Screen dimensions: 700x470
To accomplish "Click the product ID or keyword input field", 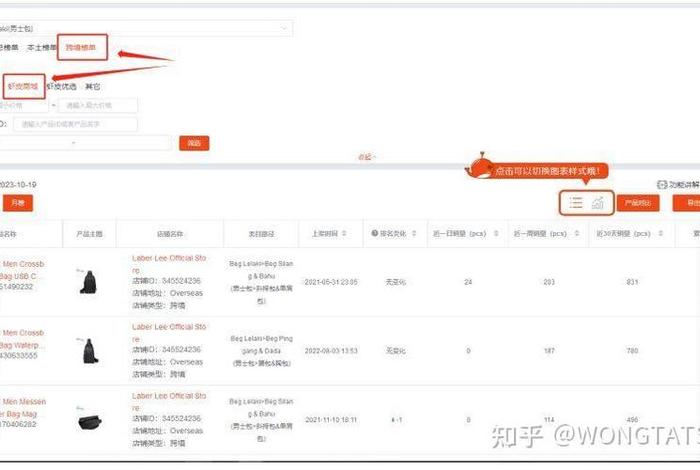I will pyautogui.click(x=75, y=124).
